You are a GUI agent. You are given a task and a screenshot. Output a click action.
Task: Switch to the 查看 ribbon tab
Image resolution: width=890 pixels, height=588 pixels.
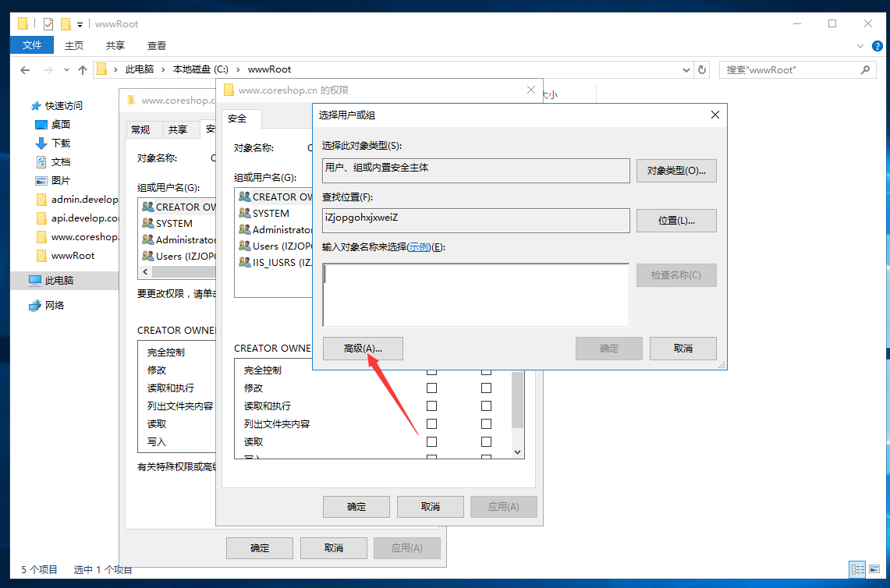[156, 45]
